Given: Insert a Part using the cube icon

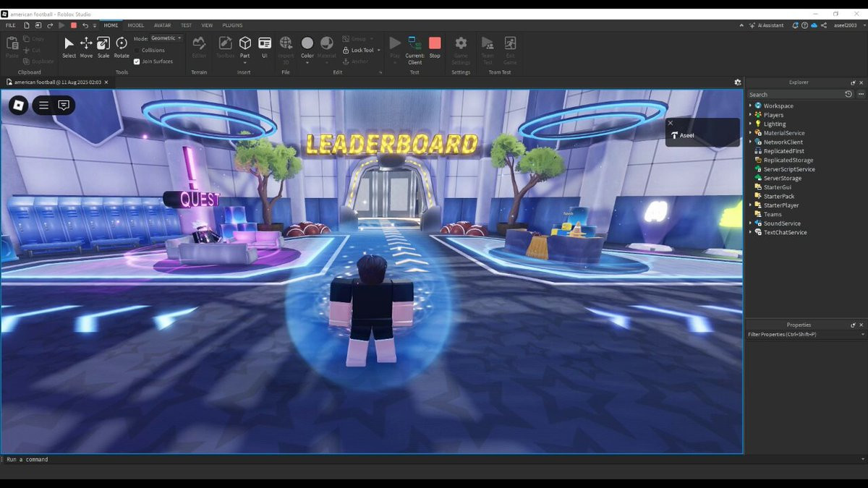Looking at the screenshot, I should tap(245, 43).
